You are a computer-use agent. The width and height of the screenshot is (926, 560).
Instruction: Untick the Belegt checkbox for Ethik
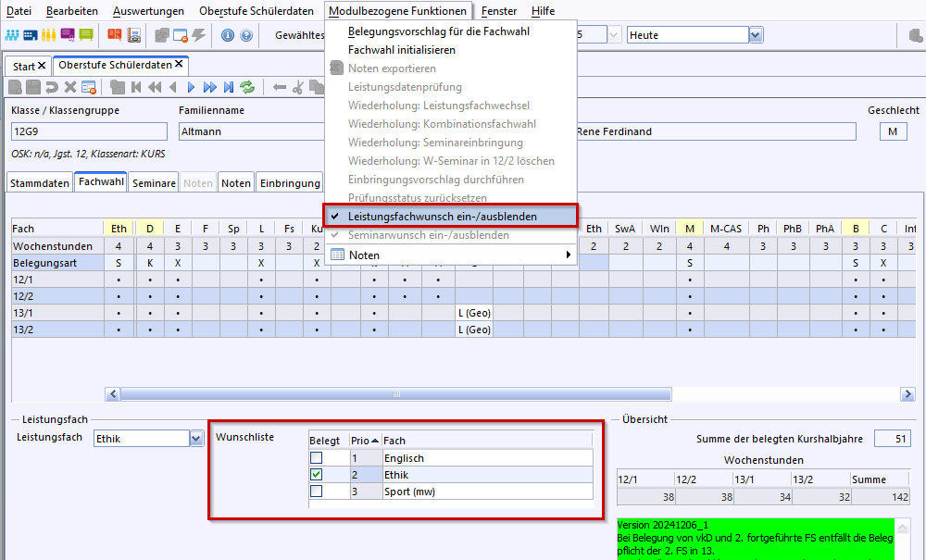click(x=317, y=475)
